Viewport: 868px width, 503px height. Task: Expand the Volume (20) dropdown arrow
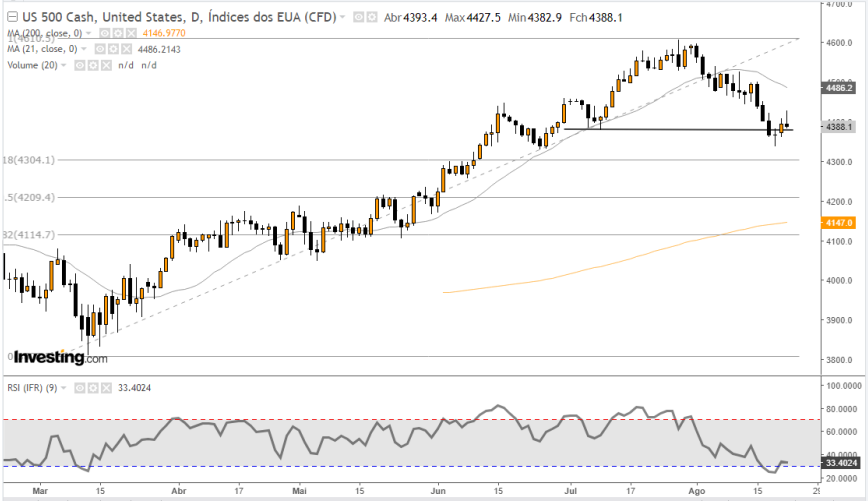click(65, 64)
